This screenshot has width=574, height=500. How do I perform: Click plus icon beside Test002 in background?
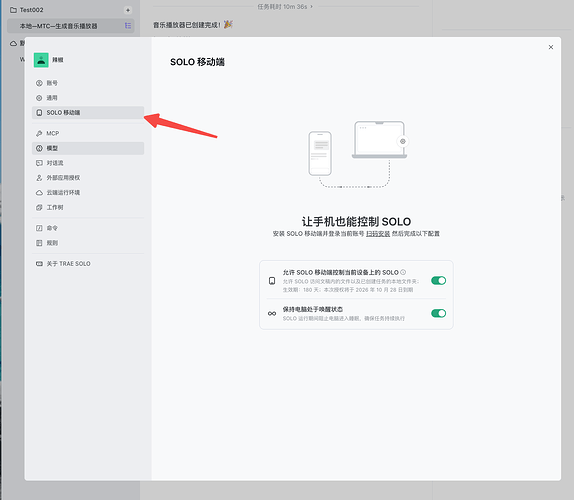(x=128, y=10)
